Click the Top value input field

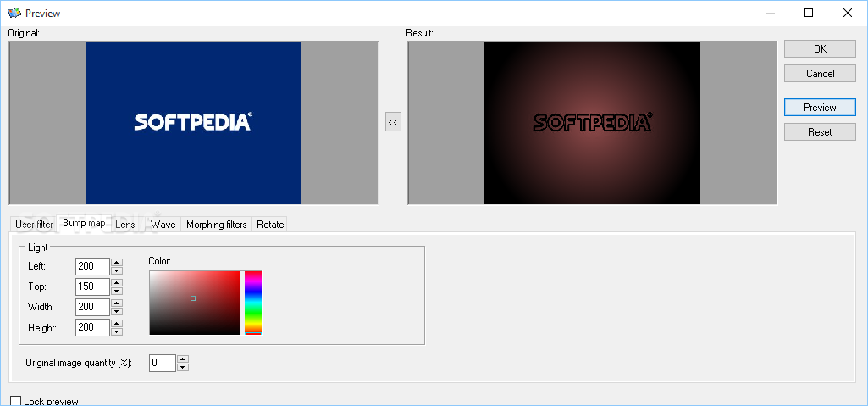click(93, 286)
